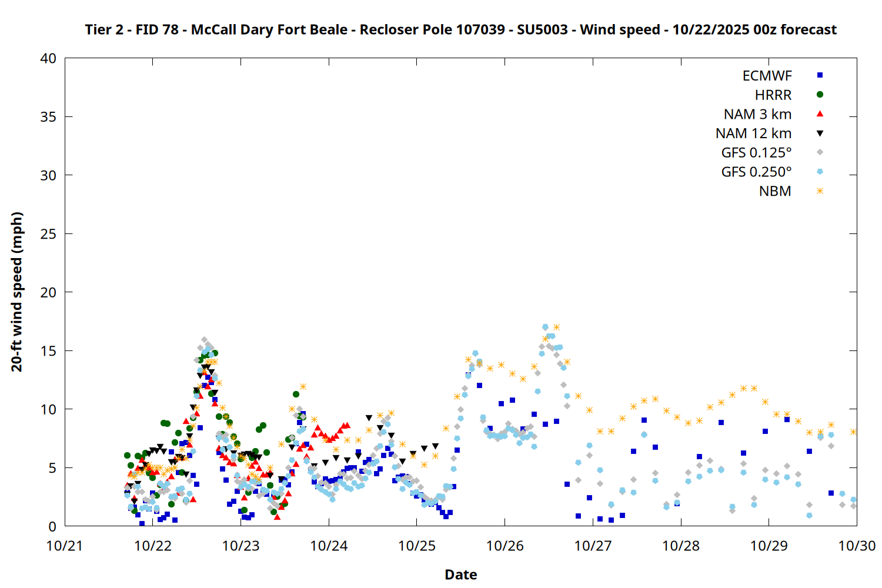Viewport: 882px width, 588px height.
Task: Select the NBM legend label
Action: tap(775, 192)
